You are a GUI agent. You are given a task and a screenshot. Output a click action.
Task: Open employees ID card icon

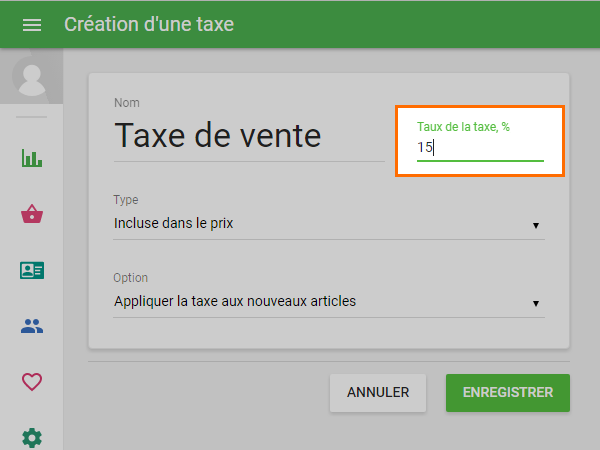pyautogui.click(x=32, y=270)
